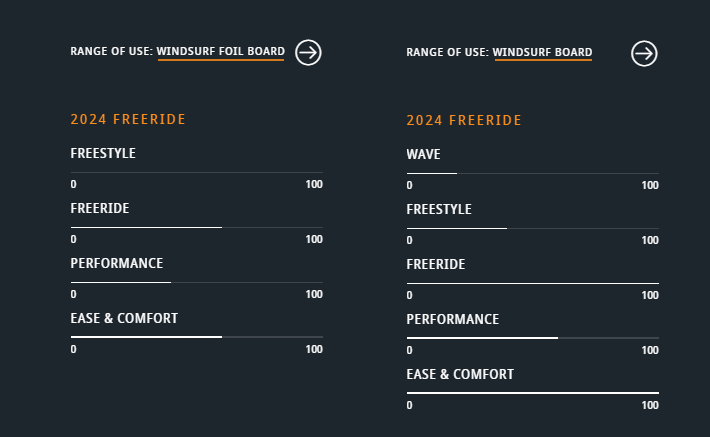Click the foil board Performance label
This screenshot has width=710, height=437.
(117, 264)
